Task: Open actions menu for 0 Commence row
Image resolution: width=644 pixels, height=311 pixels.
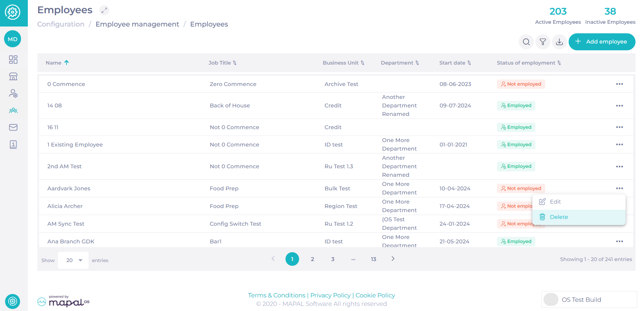Action: [x=620, y=84]
